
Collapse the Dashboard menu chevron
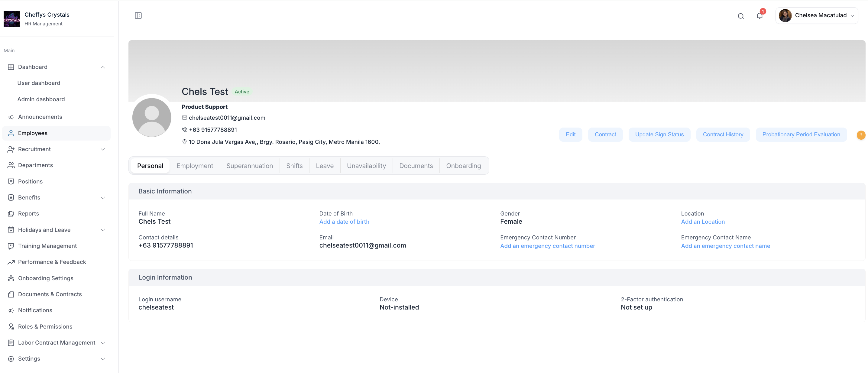tap(103, 67)
